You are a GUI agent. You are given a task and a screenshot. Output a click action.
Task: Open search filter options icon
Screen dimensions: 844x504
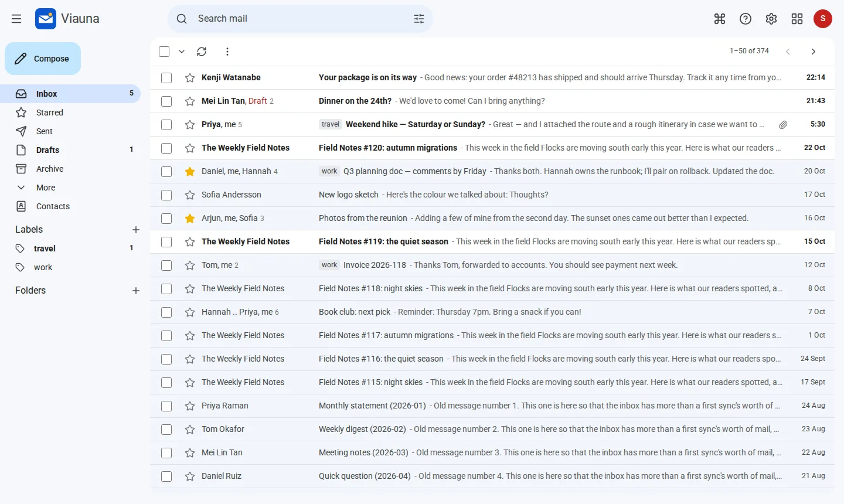(x=419, y=19)
